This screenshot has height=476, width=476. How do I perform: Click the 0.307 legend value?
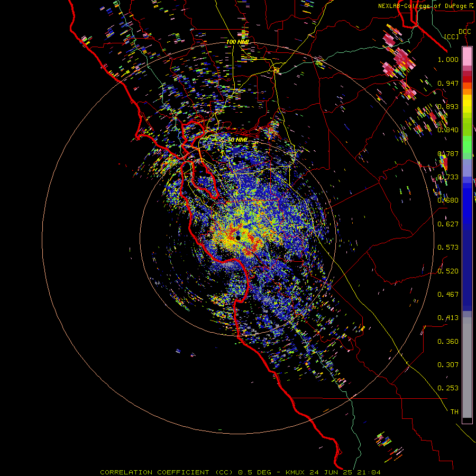(448, 365)
